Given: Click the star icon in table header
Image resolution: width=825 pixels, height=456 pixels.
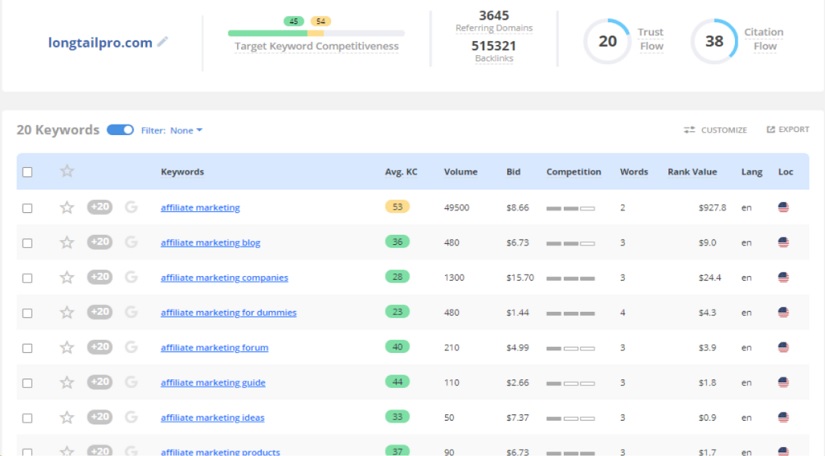Looking at the screenshot, I should pos(67,171).
